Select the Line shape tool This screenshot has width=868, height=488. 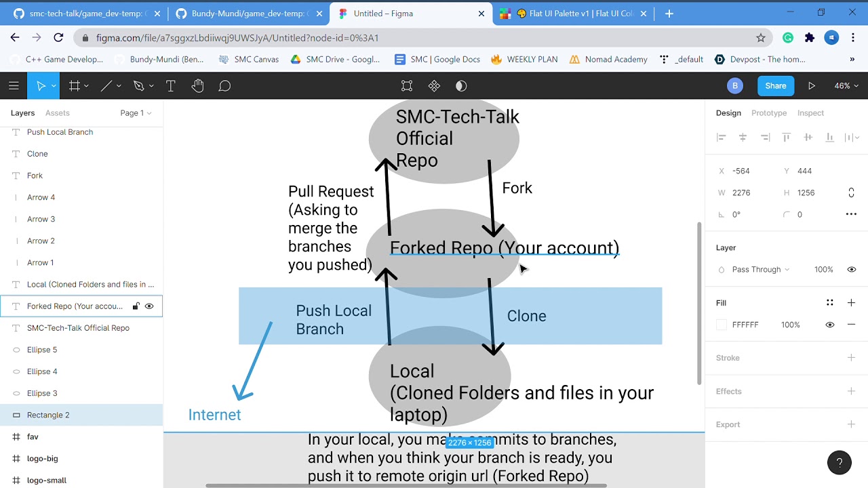pos(106,86)
